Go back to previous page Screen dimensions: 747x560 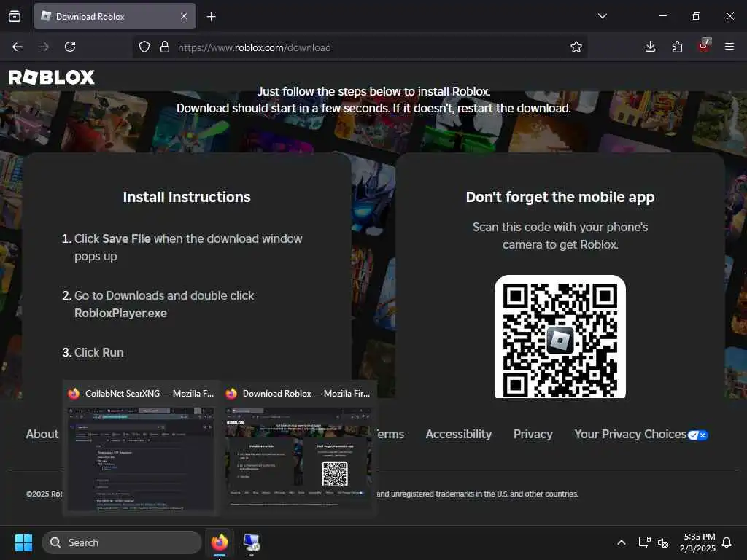[18, 47]
